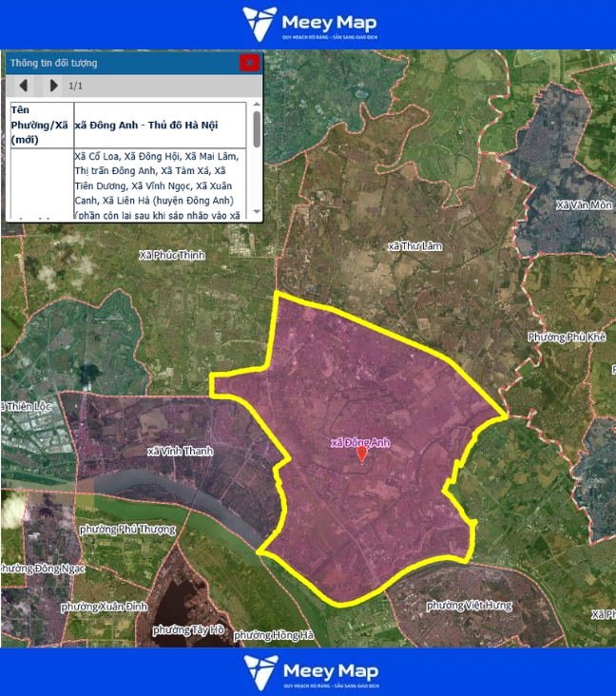The image size is (616, 696).
Task: Click the red location pin on the map
Action: pyautogui.click(x=361, y=454)
